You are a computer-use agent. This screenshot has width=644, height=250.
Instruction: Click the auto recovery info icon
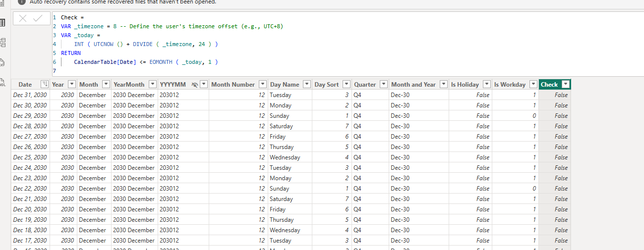[x=22, y=1]
